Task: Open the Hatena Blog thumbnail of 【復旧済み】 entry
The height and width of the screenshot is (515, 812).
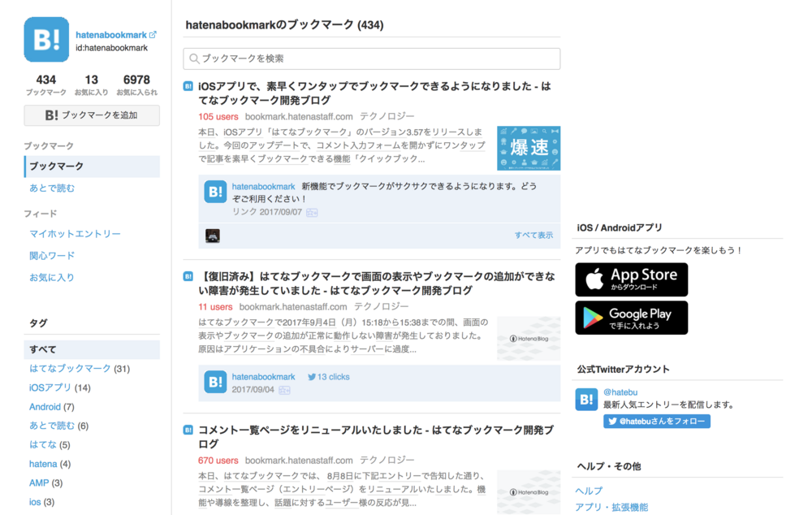Action: [529, 339]
